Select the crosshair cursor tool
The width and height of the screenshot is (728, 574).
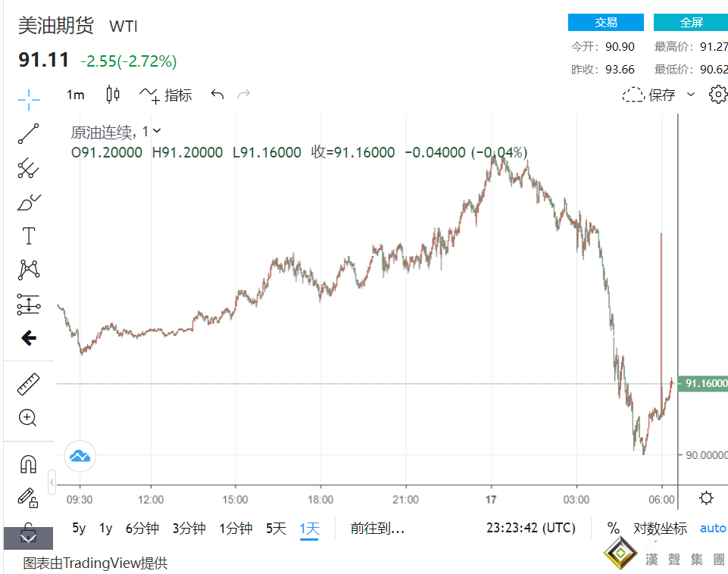(x=29, y=98)
